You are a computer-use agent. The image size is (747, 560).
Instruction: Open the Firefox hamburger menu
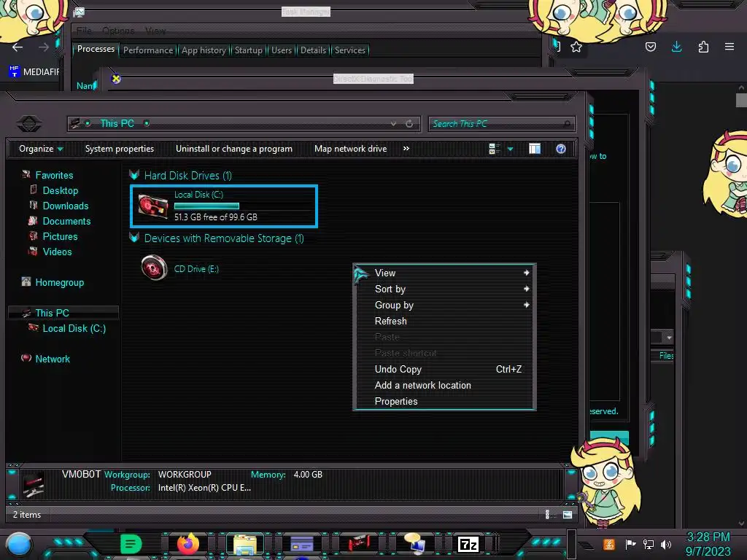729,47
